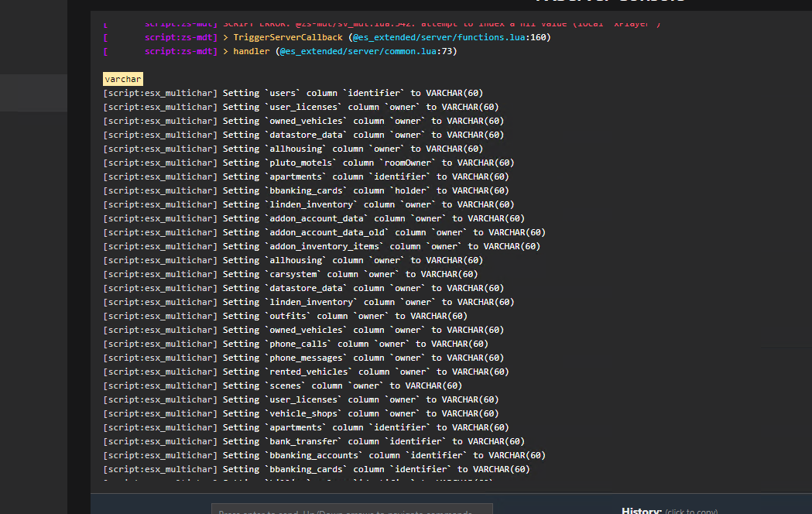Click the highlighted varchar search term
The image size is (812, 514).
coord(122,78)
